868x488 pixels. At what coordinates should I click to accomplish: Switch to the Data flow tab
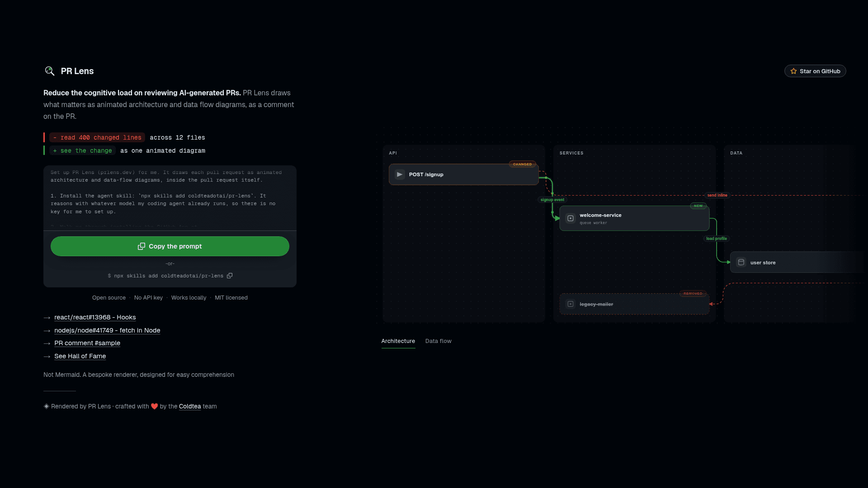click(439, 341)
